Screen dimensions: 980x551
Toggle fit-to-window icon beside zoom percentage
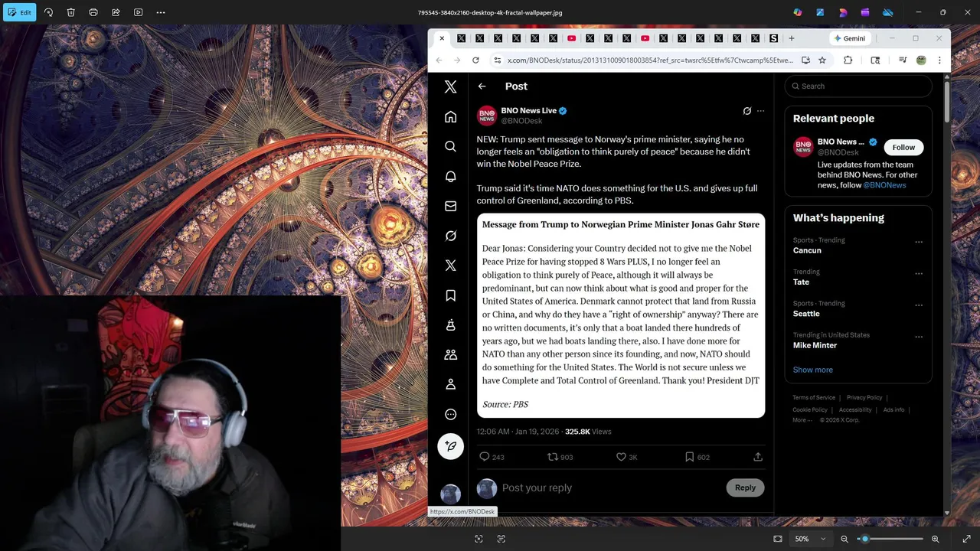point(778,539)
